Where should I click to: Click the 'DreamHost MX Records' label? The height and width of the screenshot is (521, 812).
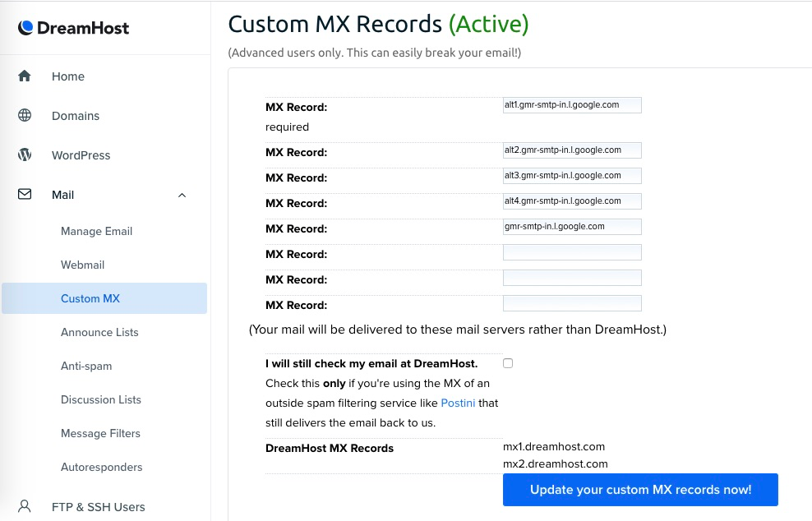tap(330, 448)
